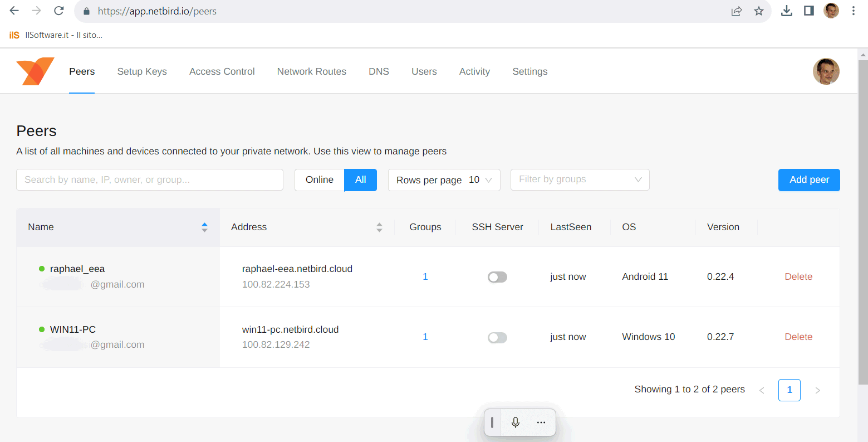The image size is (868, 442).
Task: Delete the raphael_eea peer
Action: pyautogui.click(x=798, y=276)
